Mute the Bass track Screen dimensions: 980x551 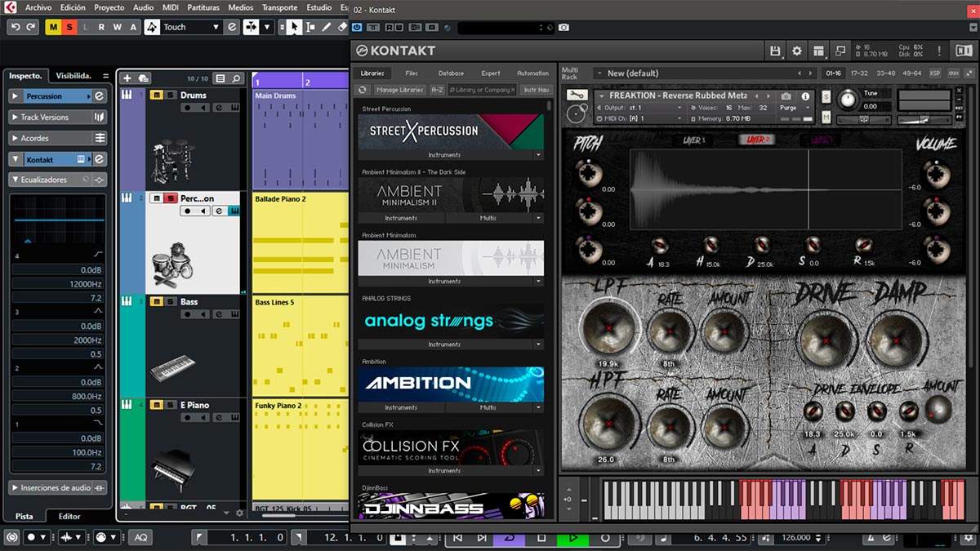155,301
